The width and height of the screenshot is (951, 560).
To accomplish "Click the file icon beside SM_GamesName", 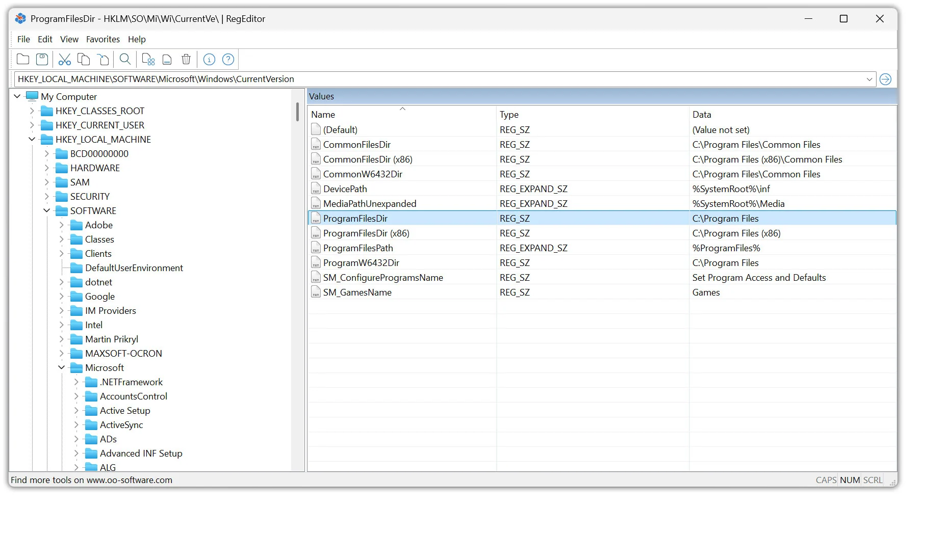I will (x=316, y=292).
